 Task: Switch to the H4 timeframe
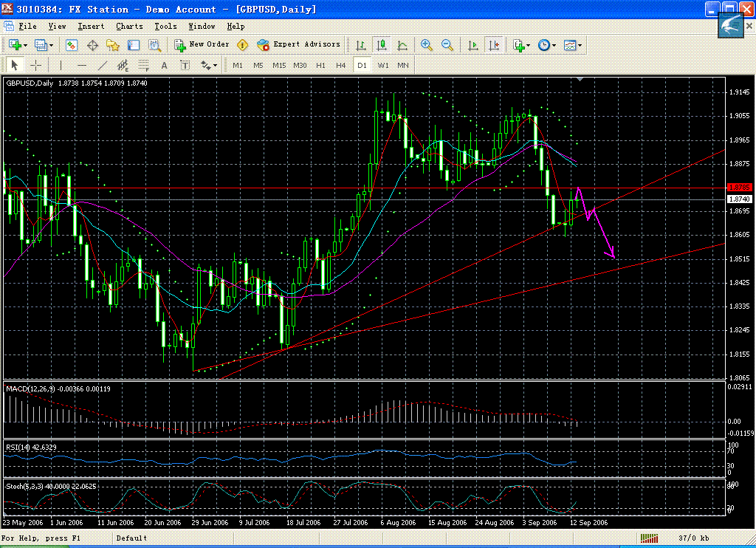[x=340, y=65]
